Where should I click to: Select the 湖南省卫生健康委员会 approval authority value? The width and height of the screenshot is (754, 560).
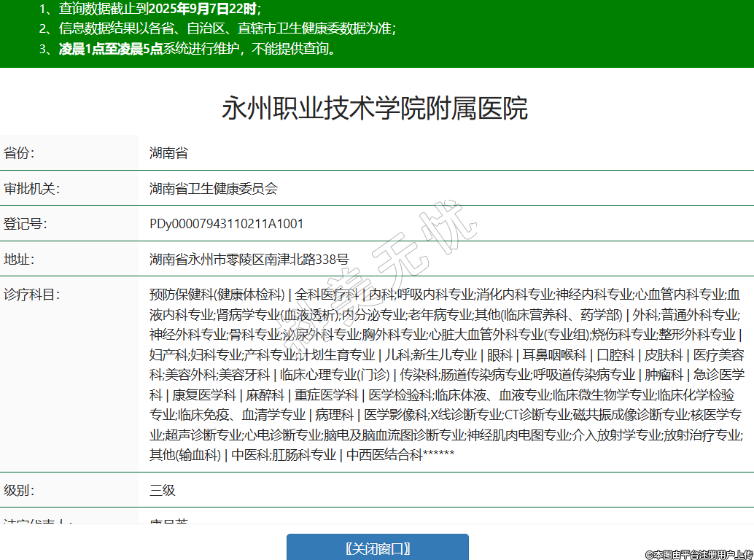click(x=214, y=189)
